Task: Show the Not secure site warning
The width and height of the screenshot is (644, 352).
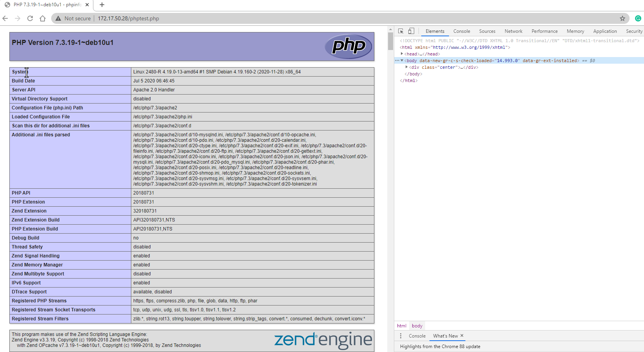Action: tap(73, 18)
